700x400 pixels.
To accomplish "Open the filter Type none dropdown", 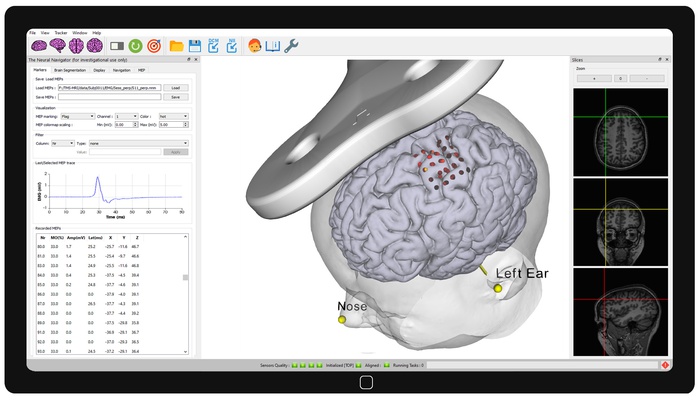I will (138, 143).
